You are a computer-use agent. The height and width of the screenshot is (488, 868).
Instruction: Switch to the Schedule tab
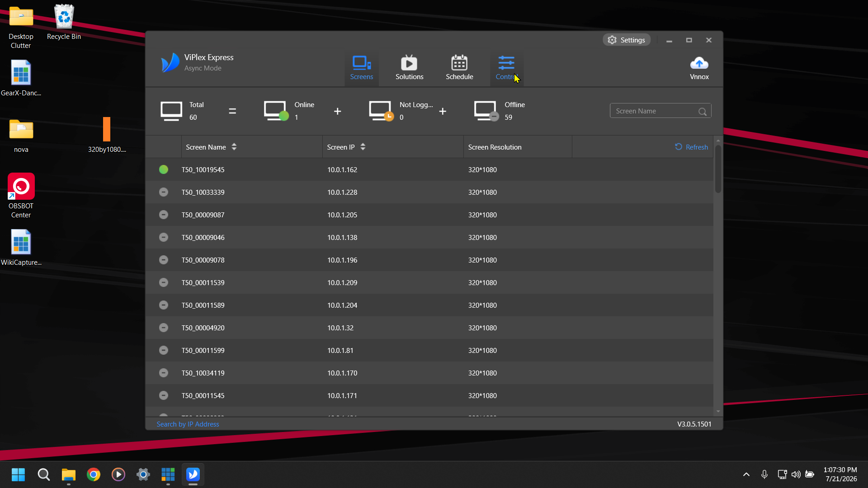(459, 68)
